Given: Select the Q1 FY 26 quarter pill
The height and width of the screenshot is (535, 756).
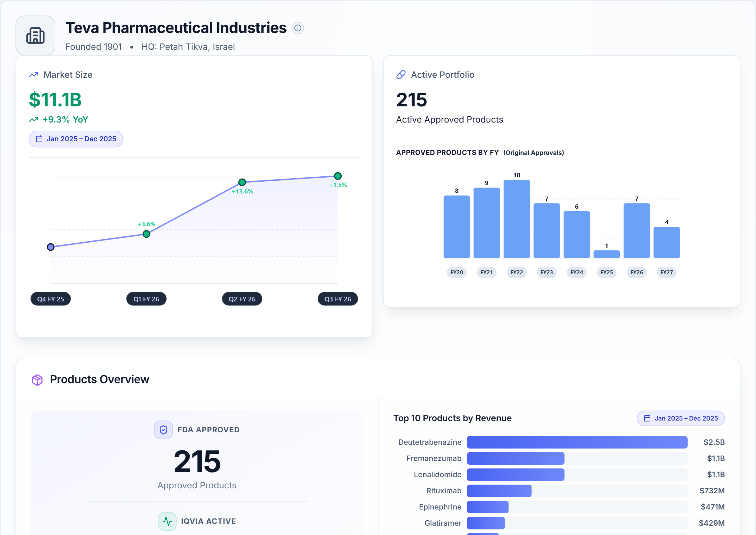Looking at the screenshot, I should pos(146,299).
